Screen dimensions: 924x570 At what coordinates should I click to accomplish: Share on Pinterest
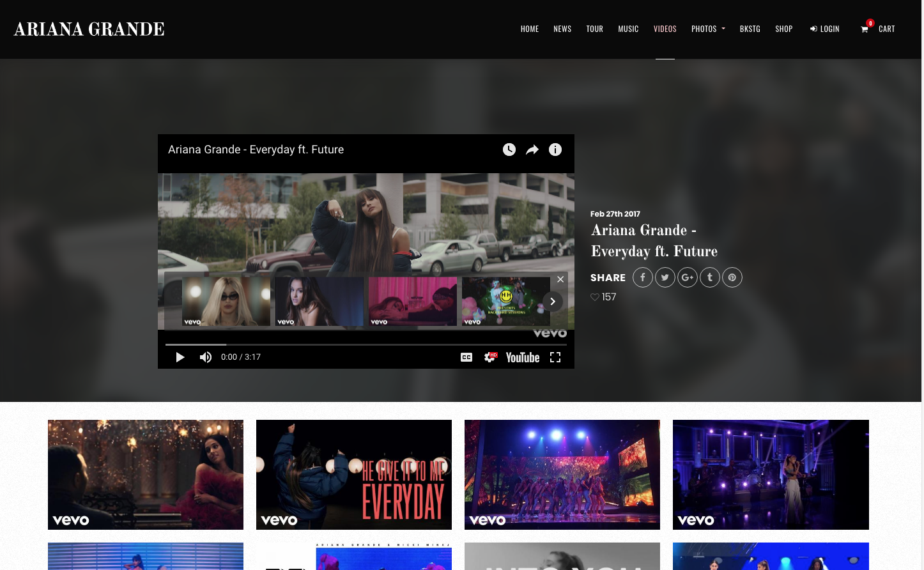tap(732, 277)
